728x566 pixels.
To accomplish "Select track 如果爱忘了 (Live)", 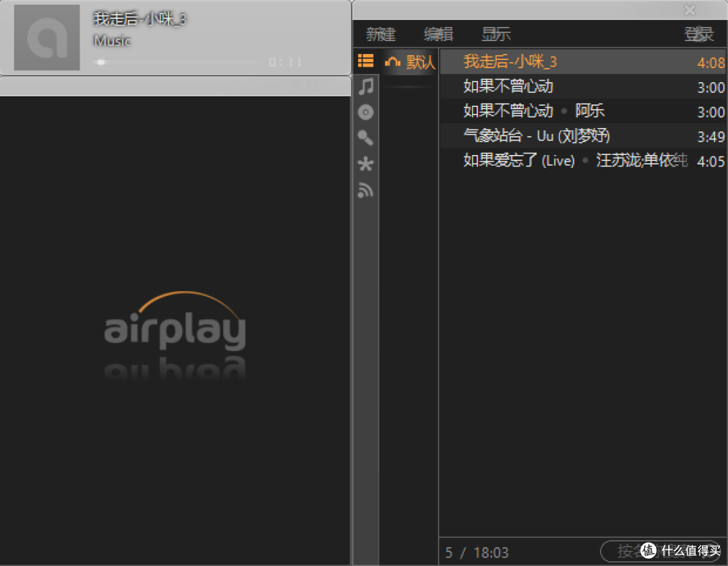I will tap(583, 160).
